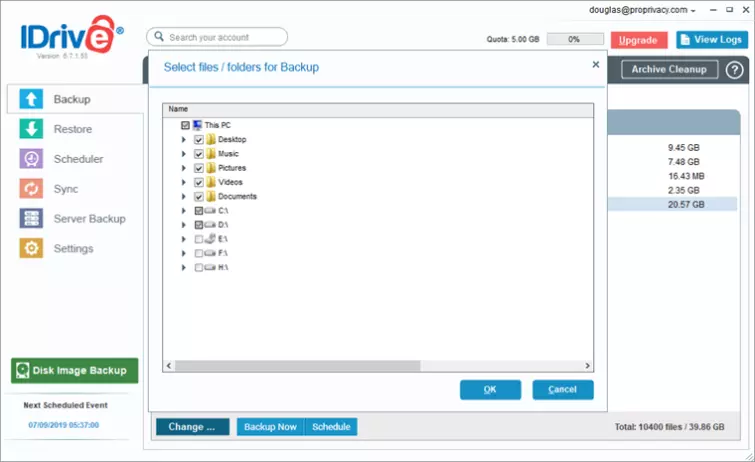Screen dimensions: 755x462
Task: Expand the F:\ drive tree node
Action: click(183, 253)
